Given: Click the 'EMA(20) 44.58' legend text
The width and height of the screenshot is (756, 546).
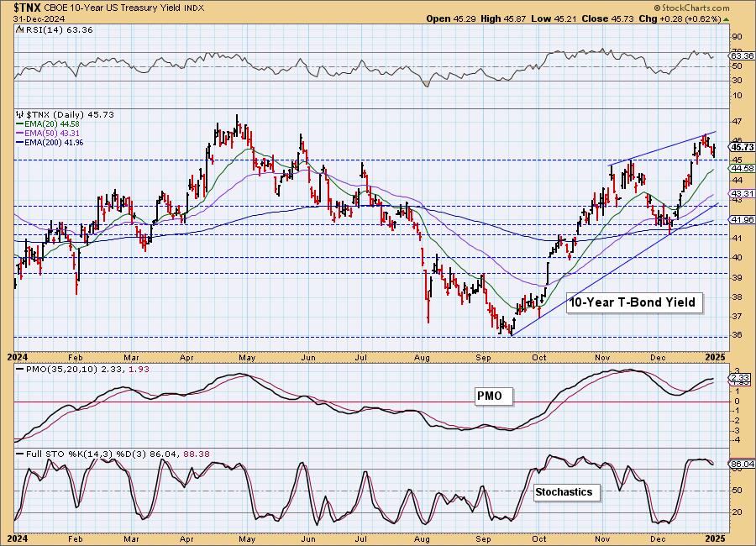Looking at the screenshot, I should point(51,124).
